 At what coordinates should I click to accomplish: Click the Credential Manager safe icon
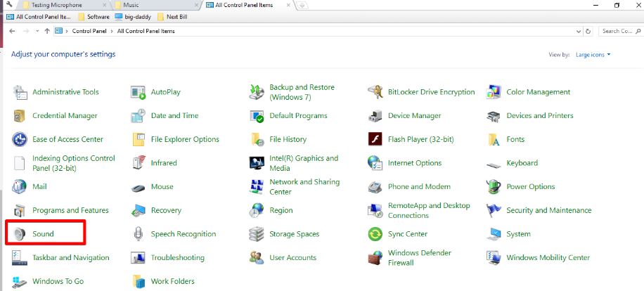tap(20, 116)
